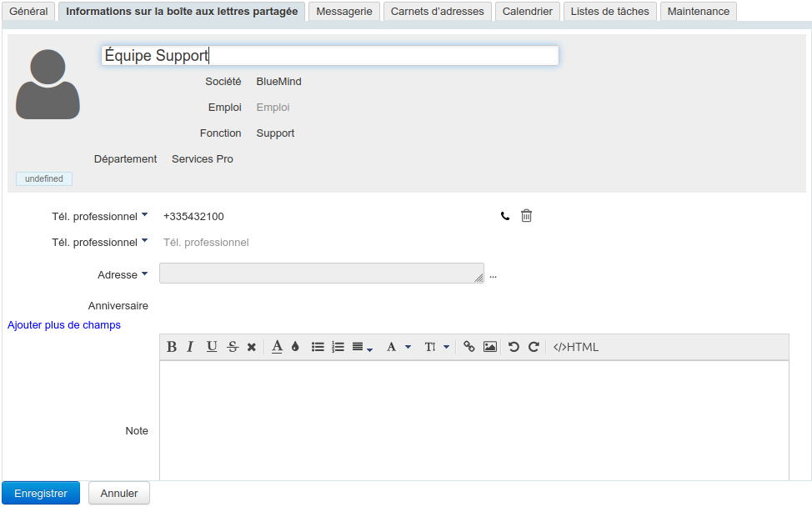The image size is (812, 507).
Task: Open the Maintenance tab
Action: (x=698, y=12)
